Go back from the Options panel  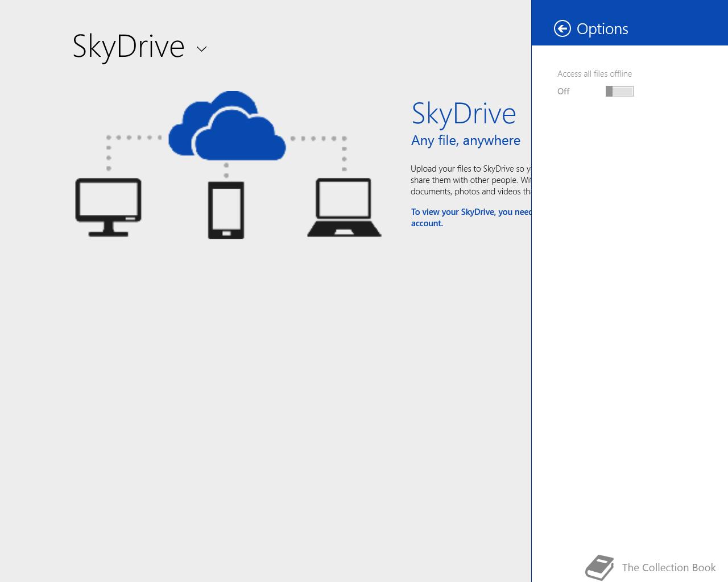coord(562,28)
